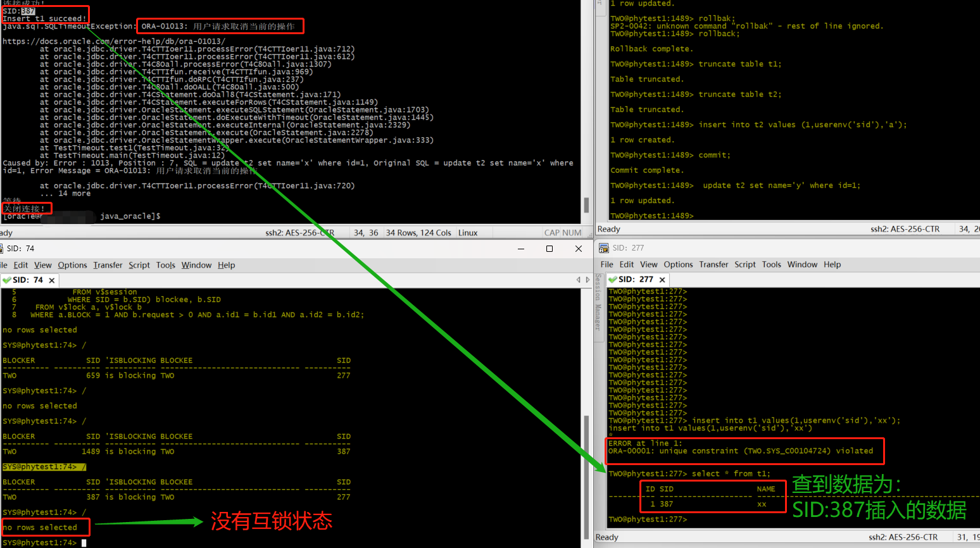Click the green connected checkmark on SID: 74 tab

click(6, 280)
